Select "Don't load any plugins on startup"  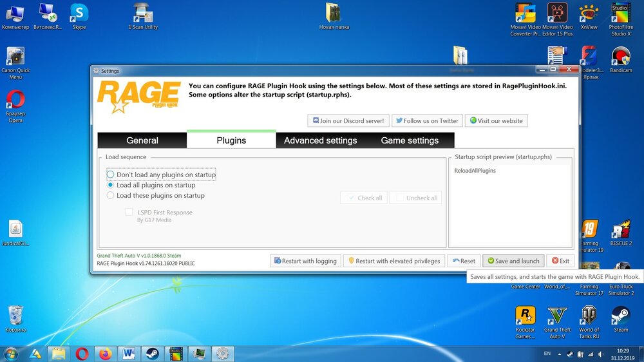tap(161, 175)
